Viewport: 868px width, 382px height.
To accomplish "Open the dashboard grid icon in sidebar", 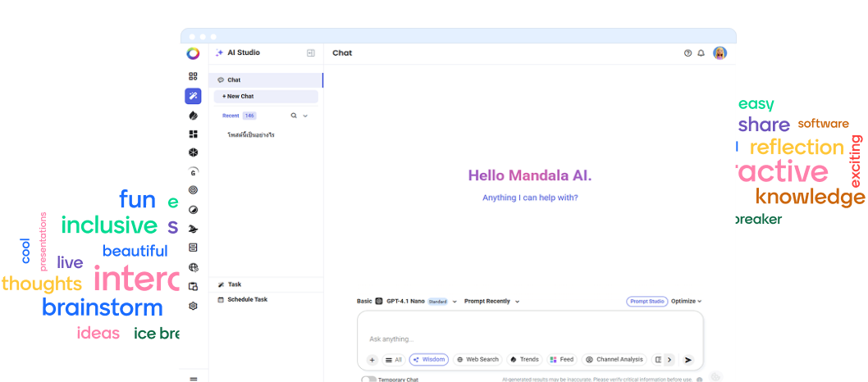I will (x=193, y=76).
